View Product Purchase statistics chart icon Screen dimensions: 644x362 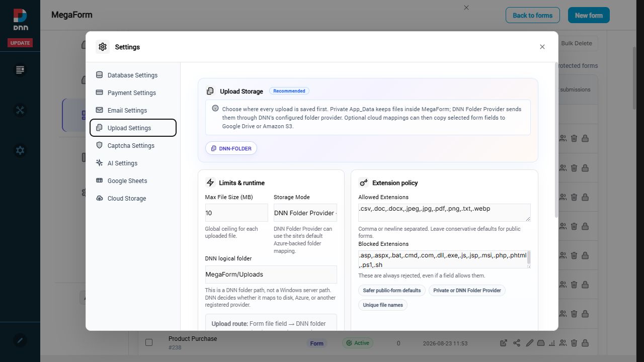(x=552, y=343)
